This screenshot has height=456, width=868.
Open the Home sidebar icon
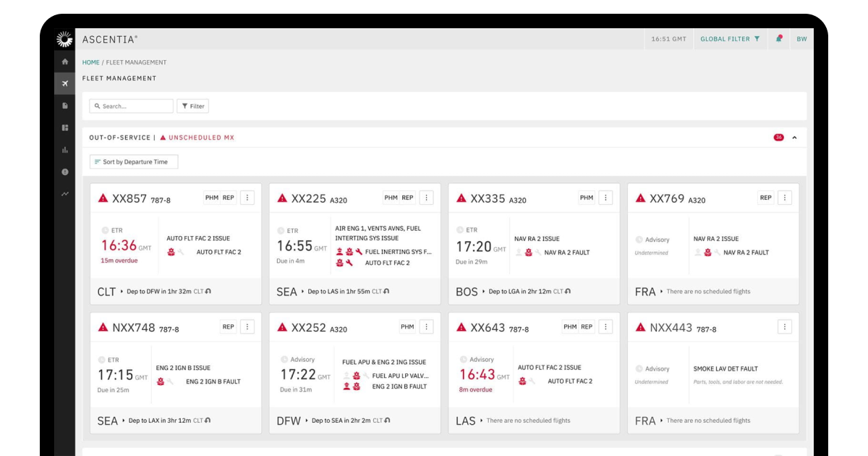coord(65,62)
